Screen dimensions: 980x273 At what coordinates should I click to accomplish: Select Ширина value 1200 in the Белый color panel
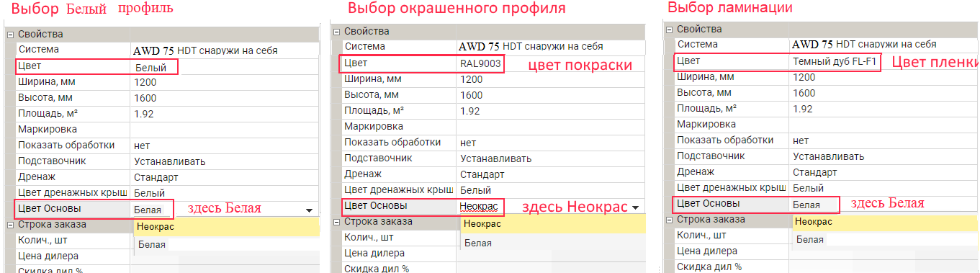click(145, 82)
